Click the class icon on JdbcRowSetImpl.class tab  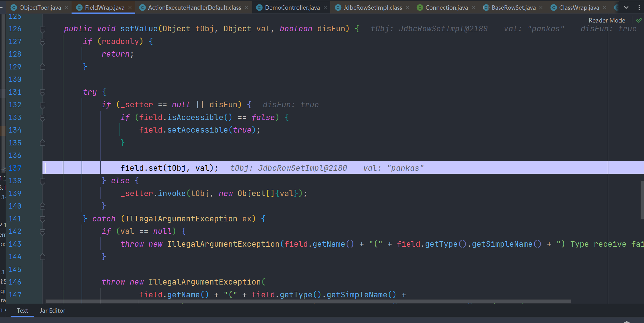(x=337, y=7)
